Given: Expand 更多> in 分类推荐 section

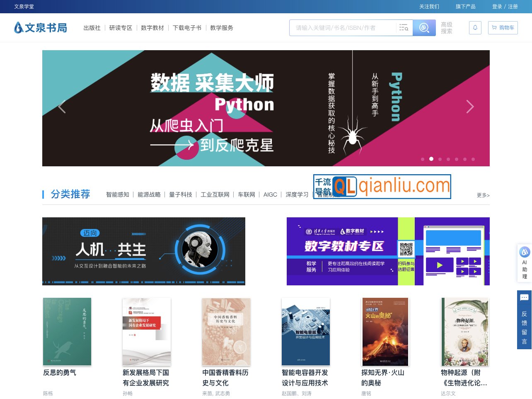Looking at the screenshot, I should pyautogui.click(x=483, y=195).
